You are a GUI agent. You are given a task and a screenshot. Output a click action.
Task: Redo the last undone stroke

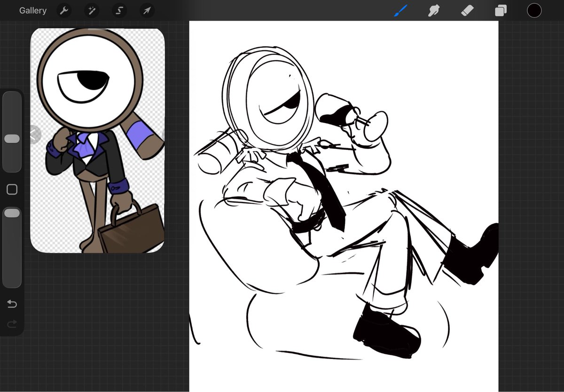tap(12, 324)
